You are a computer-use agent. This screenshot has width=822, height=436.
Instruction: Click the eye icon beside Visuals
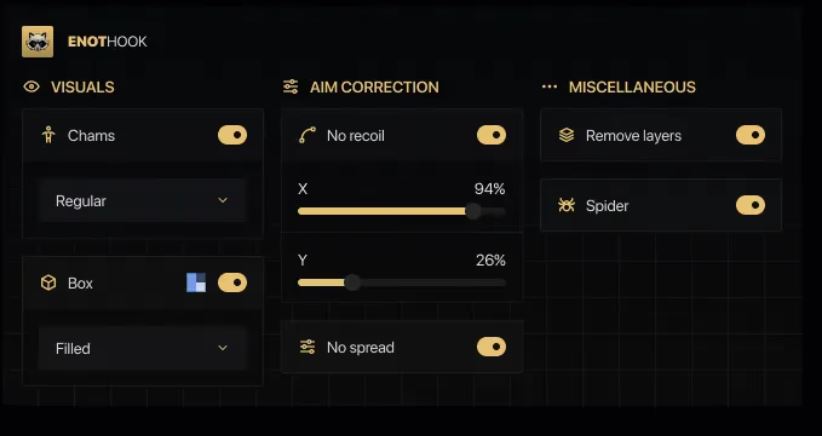click(32, 87)
